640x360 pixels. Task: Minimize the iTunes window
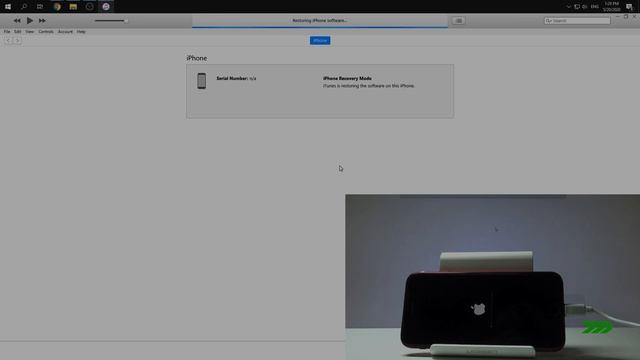click(x=618, y=17)
